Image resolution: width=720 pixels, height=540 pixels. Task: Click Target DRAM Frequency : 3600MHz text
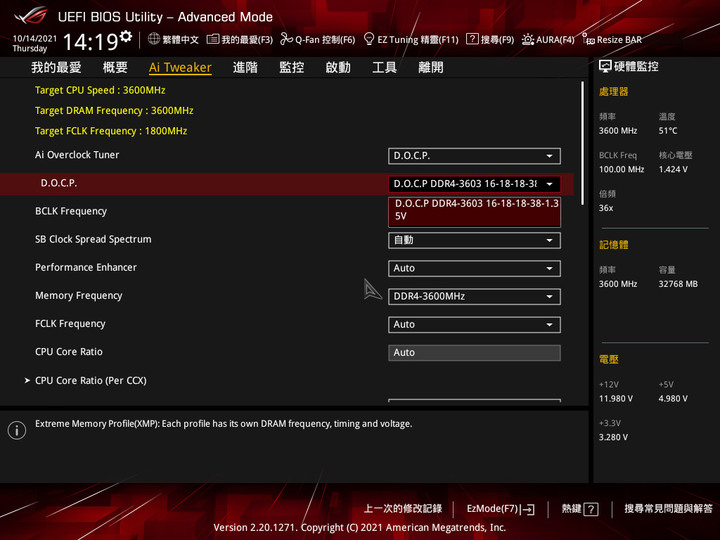coord(114,111)
